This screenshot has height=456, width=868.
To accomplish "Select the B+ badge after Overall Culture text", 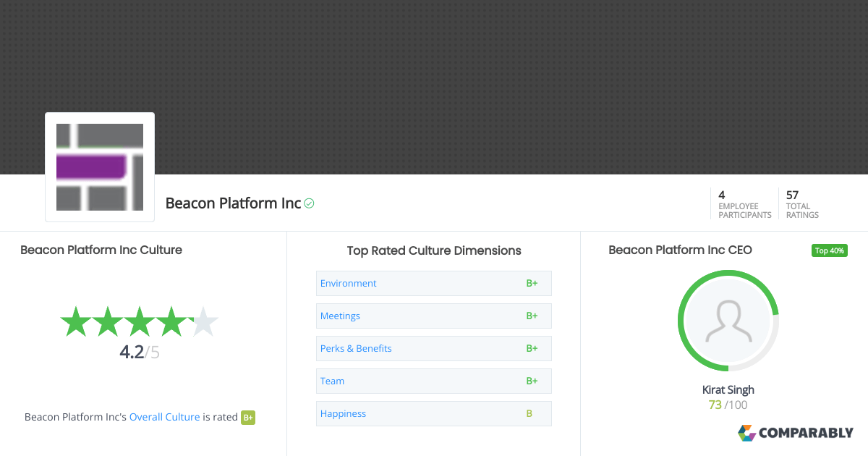I will (x=248, y=418).
